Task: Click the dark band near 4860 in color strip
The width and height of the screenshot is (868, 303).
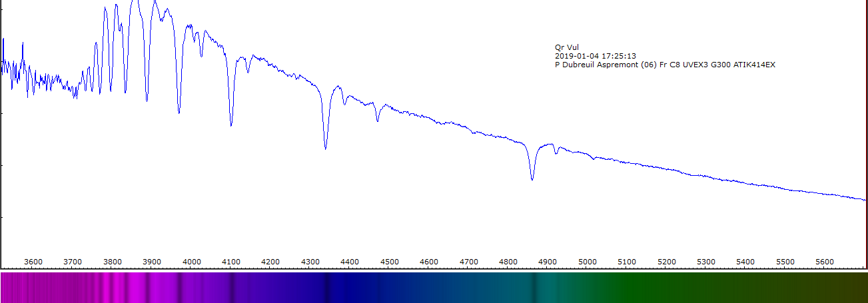Action: [532, 287]
